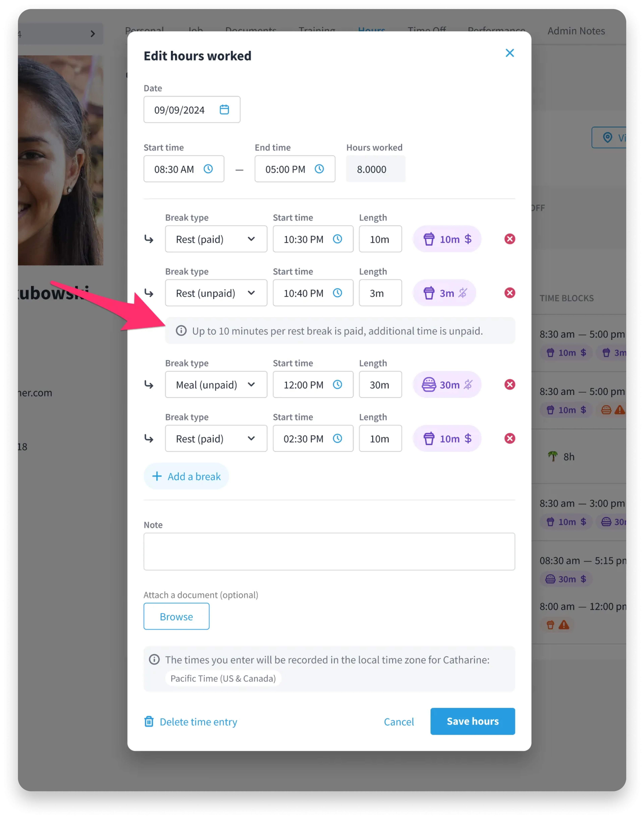Click the 8:30 am — 3:00 pm time block
Screen dimensions: 644x818
click(x=582, y=503)
